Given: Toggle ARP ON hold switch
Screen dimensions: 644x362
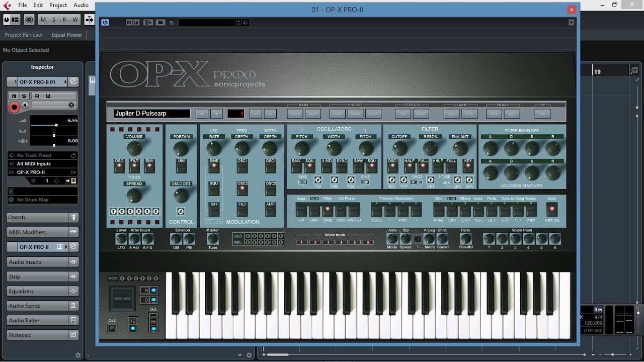Looking at the screenshot, I should point(552,209).
